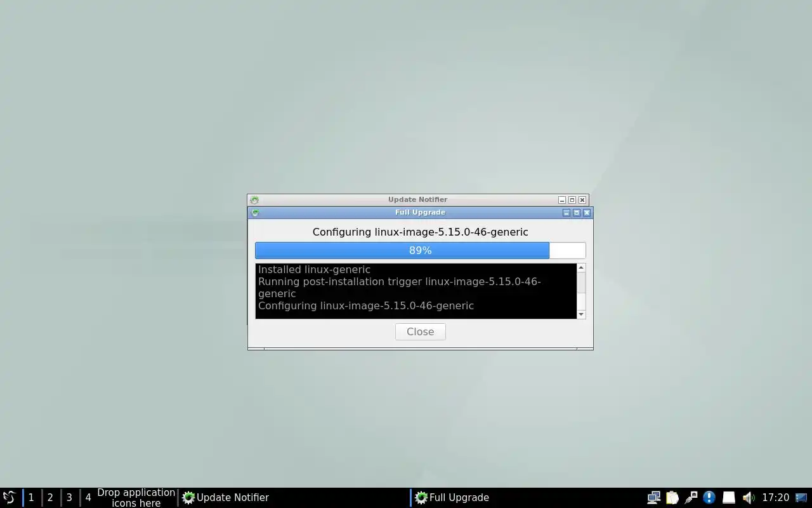This screenshot has width=812, height=508.
Task: Click the 89% progress bar
Action: [x=420, y=250]
